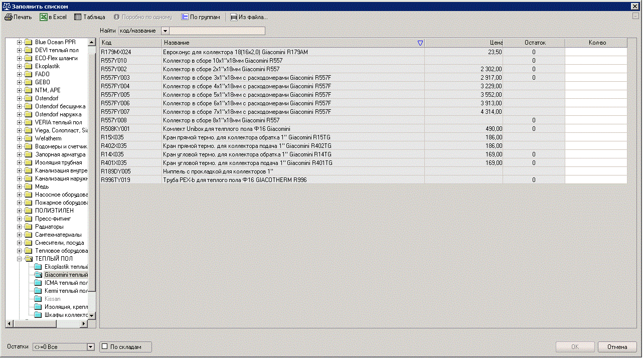644x363 pixels.
Task: Click the GEBO folder icon
Action: pos(29,82)
